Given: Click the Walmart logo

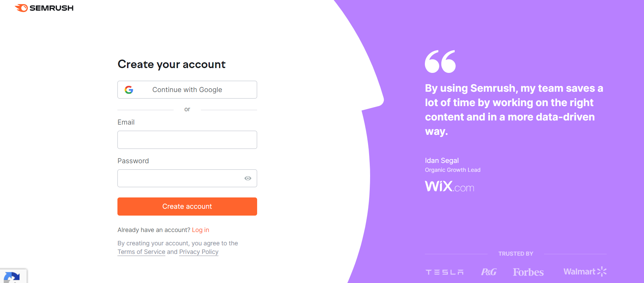Looking at the screenshot, I should click(585, 272).
